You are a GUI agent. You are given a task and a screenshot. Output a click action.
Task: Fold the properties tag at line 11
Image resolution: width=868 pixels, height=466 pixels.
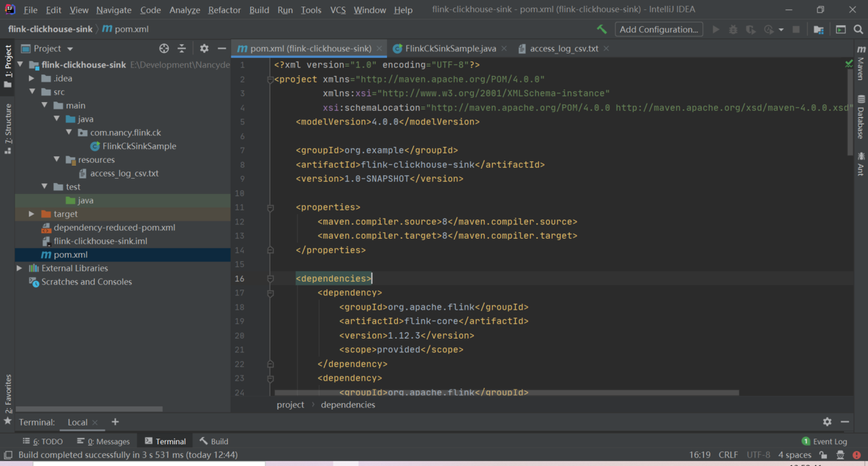270,208
